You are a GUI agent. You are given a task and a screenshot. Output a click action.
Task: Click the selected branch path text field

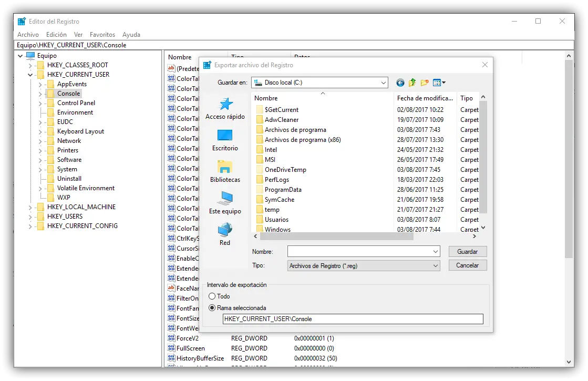[x=353, y=319]
